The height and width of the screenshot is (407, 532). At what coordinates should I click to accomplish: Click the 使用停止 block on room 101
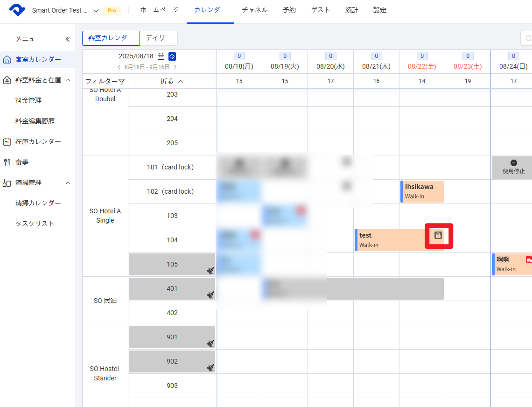tap(513, 167)
